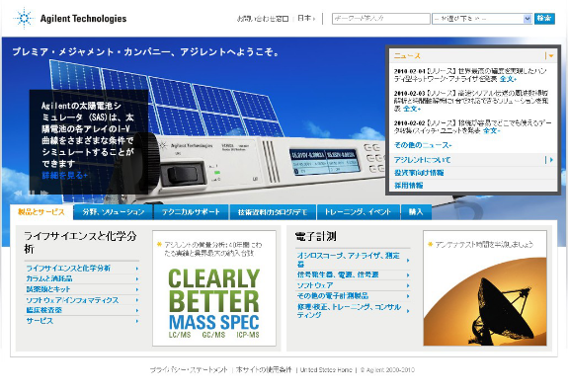Advance to next banner slide
568x392 pixels.
click(x=44, y=193)
